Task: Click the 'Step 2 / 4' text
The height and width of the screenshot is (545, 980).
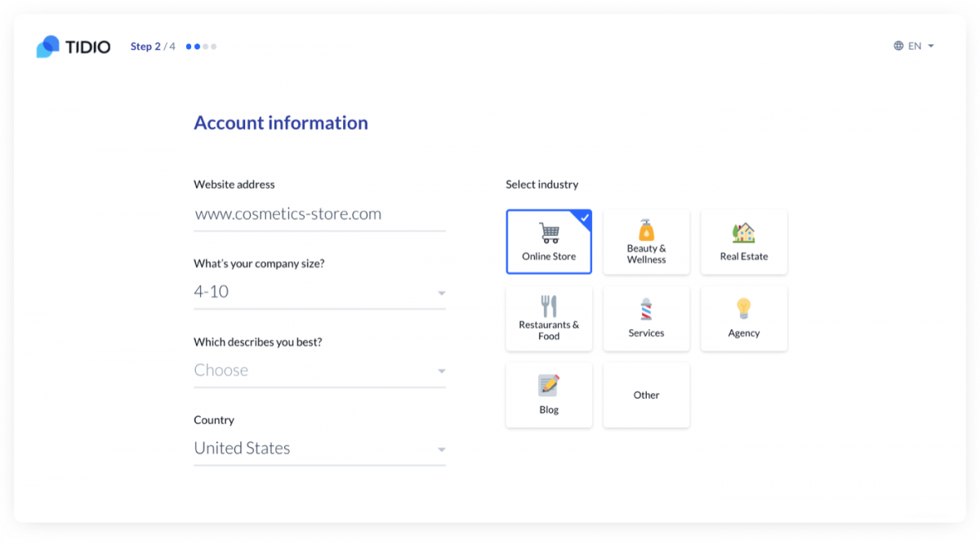Action: tap(153, 47)
